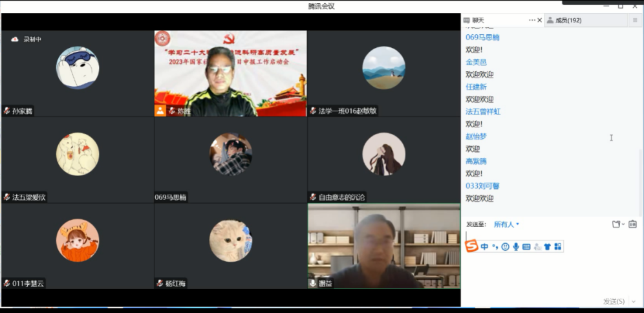The width and height of the screenshot is (644, 313).
Task: Select 谢益's video tile
Action: (383, 246)
